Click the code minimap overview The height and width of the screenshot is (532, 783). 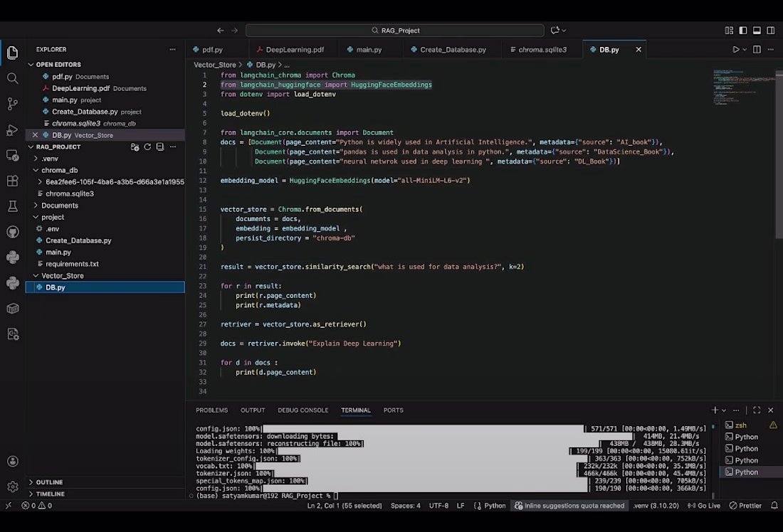[x=743, y=87]
